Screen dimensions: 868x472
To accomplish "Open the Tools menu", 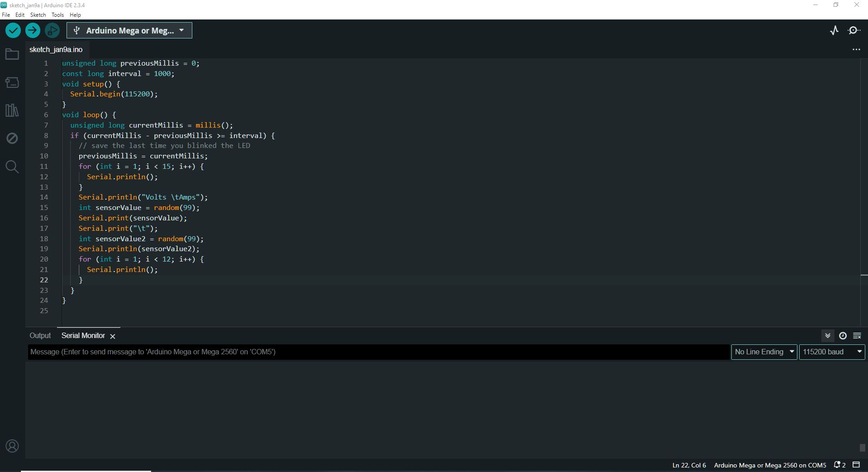I will pos(57,14).
